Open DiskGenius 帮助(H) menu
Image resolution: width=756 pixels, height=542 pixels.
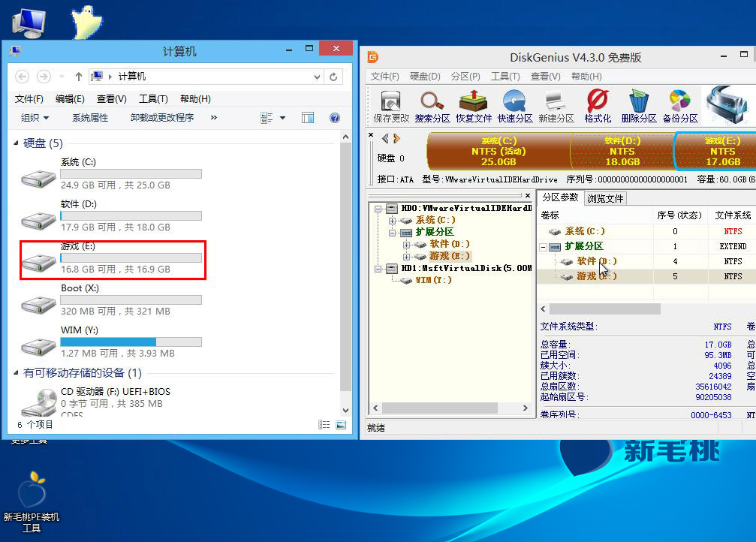click(586, 76)
